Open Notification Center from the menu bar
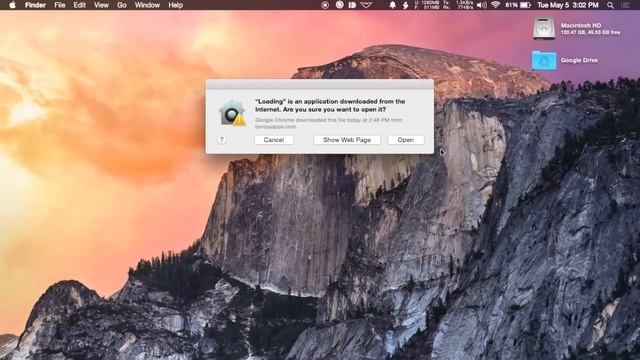 pos(627,5)
